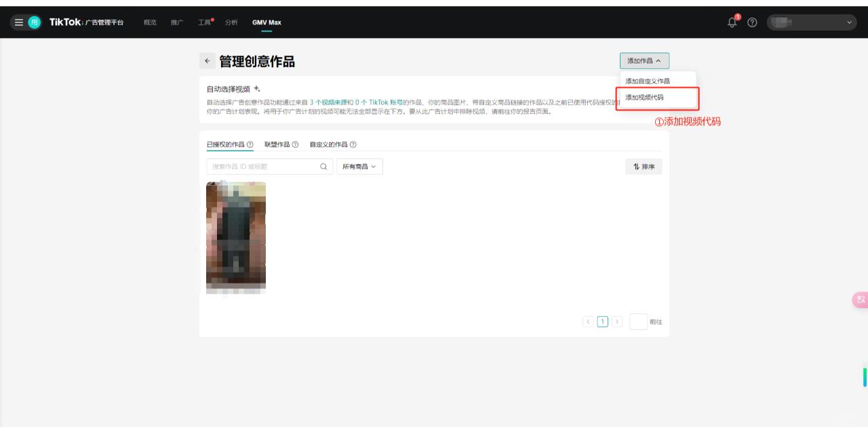
Task: Click the TikTok 广告管理平台 logo
Action: click(x=86, y=22)
